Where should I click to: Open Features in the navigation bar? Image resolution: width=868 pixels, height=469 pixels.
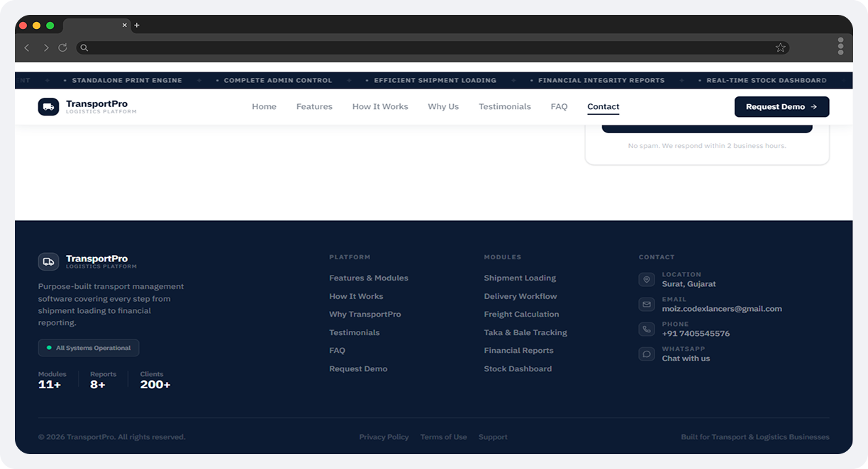pyautogui.click(x=314, y=107)
